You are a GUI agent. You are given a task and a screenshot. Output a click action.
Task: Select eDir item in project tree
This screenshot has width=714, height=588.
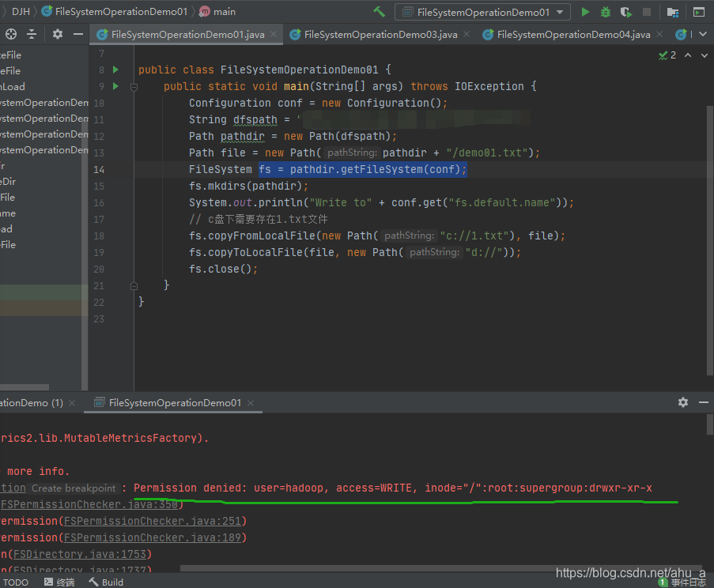[x=8, y=182]
